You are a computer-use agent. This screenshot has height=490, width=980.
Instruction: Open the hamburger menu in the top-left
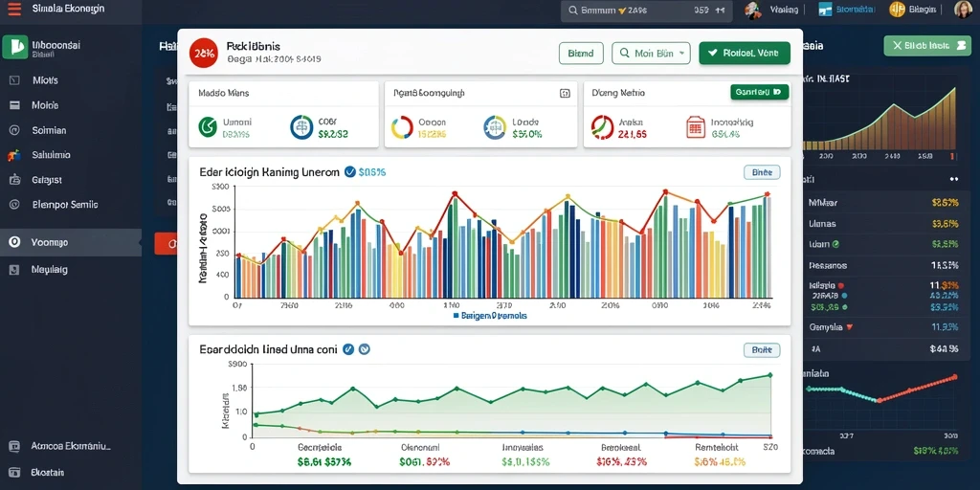pyautogui.click(x=13, y=10)
